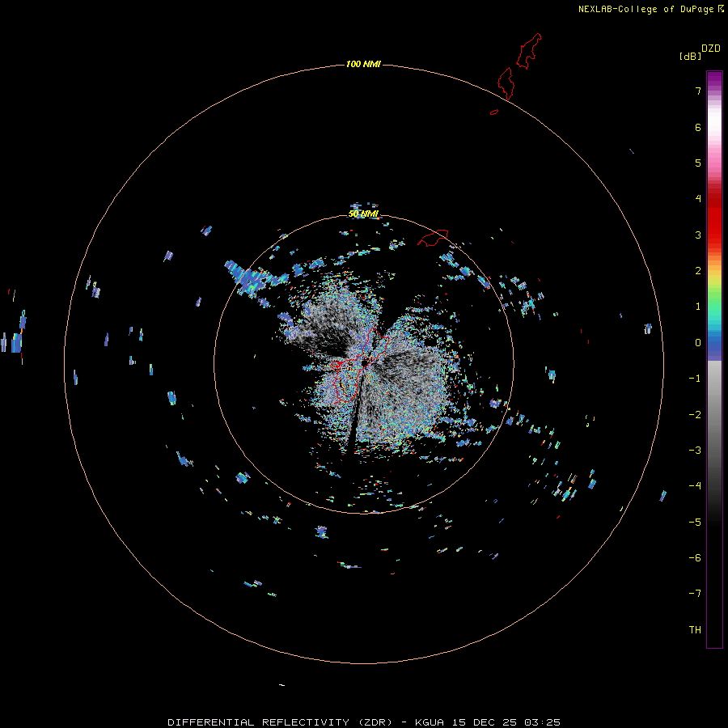Click the -2 value on color scale
Image resolution: width=728 pixels, height=728 pixels.
[x=695, y=415]
